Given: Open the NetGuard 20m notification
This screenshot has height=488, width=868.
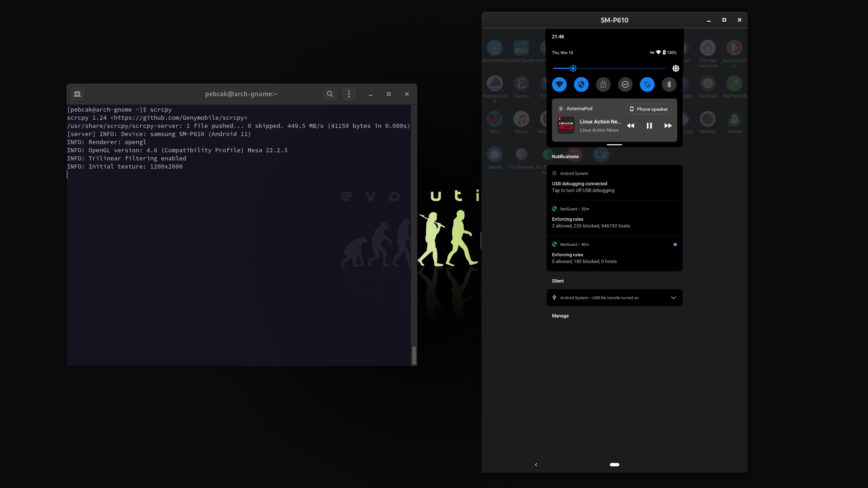Looking at the screenshot, I should [x=614, y=218].
